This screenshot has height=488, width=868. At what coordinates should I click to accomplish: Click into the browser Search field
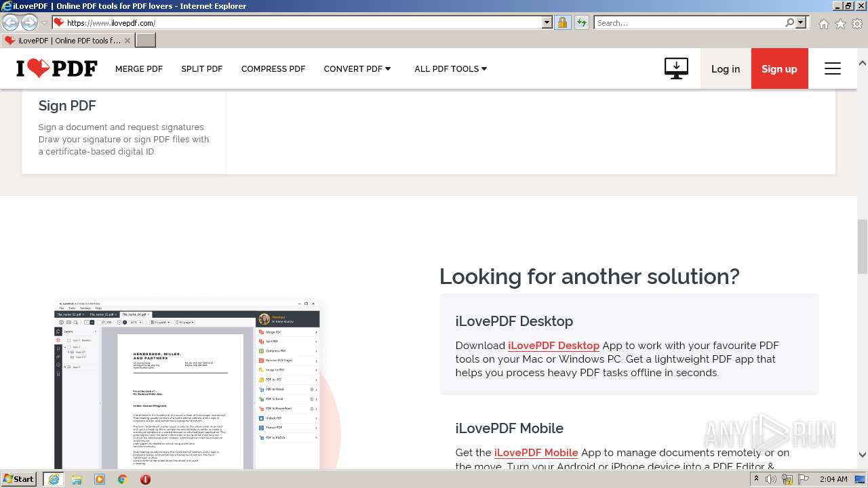tap(689, 22)
